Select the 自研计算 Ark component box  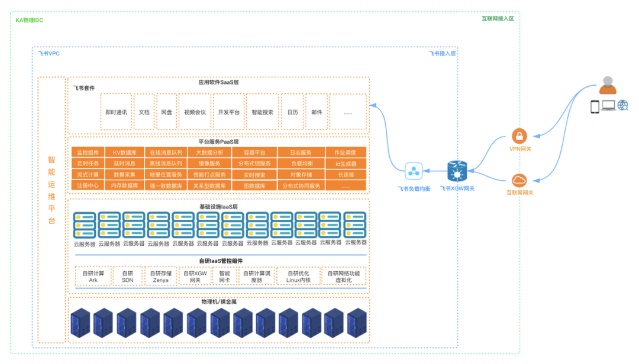[x=93, y=277]
